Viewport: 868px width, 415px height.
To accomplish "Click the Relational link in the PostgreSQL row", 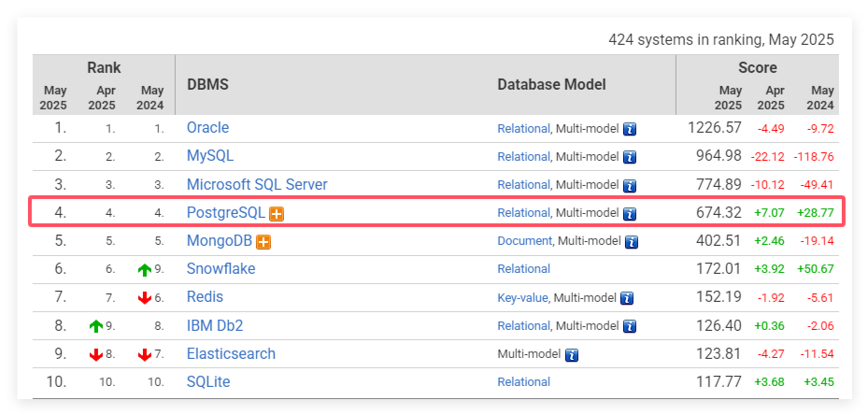I will 523,213.
